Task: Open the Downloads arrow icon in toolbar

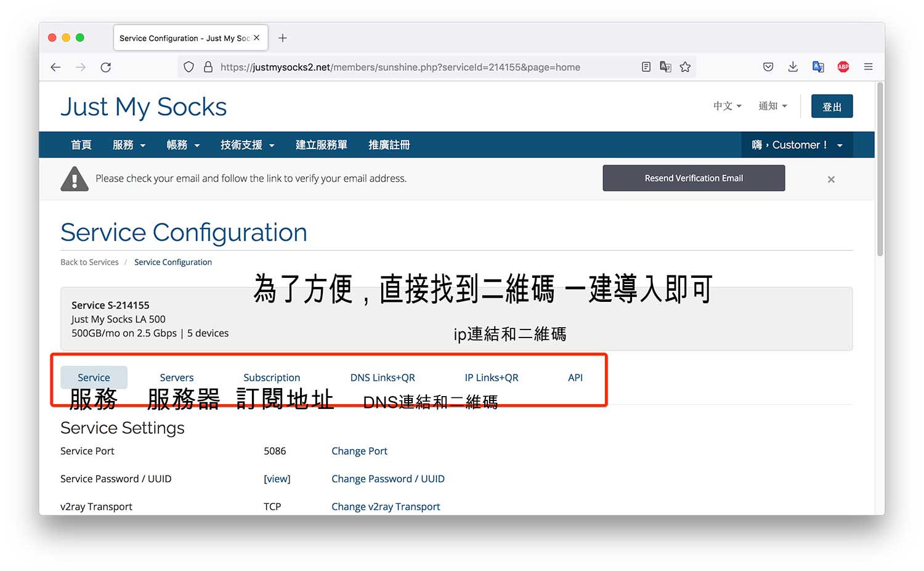Action: coord(793,67)
